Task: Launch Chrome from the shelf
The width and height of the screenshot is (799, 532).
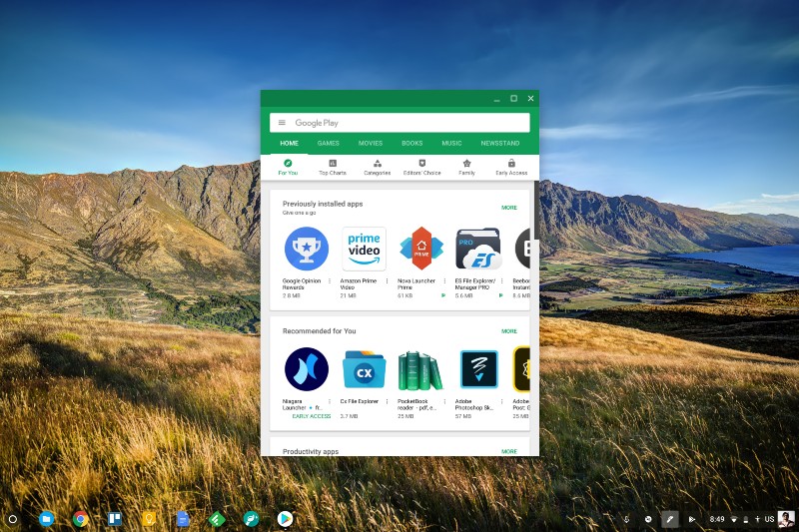Action: (x=81, y=519)
